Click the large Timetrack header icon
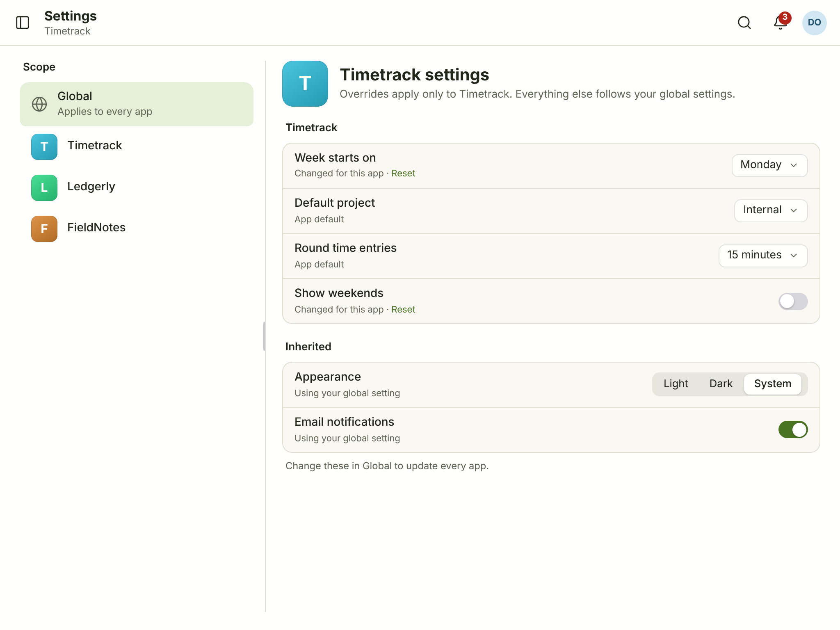 pos(305,84)
